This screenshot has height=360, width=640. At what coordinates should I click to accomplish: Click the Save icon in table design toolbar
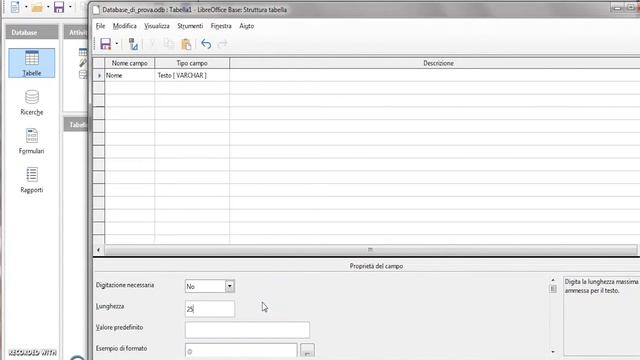coord(106,44)
